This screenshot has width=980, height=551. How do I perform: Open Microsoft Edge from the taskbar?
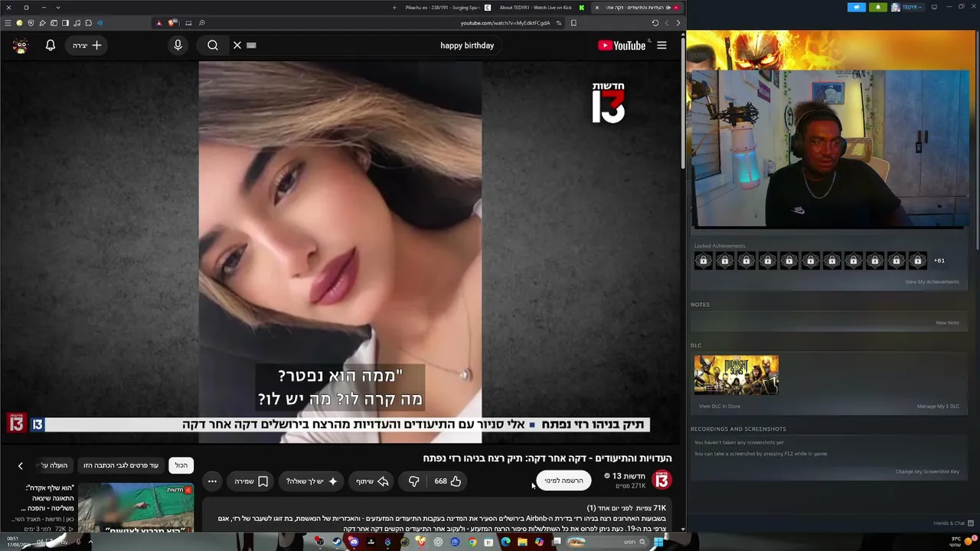point(505,542)
